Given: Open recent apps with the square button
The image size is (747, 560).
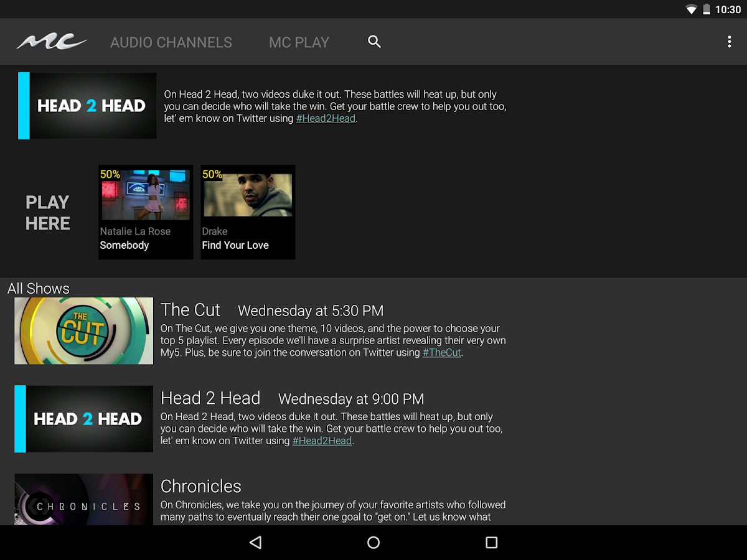Looking at the screenshot, I should 491,543.
